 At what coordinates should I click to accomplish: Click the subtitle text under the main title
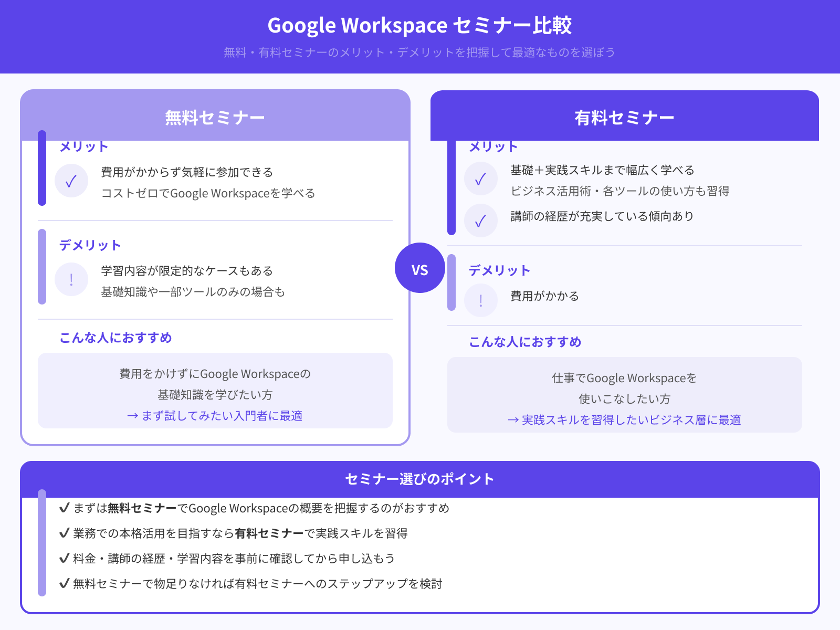[x=420, y=52]
